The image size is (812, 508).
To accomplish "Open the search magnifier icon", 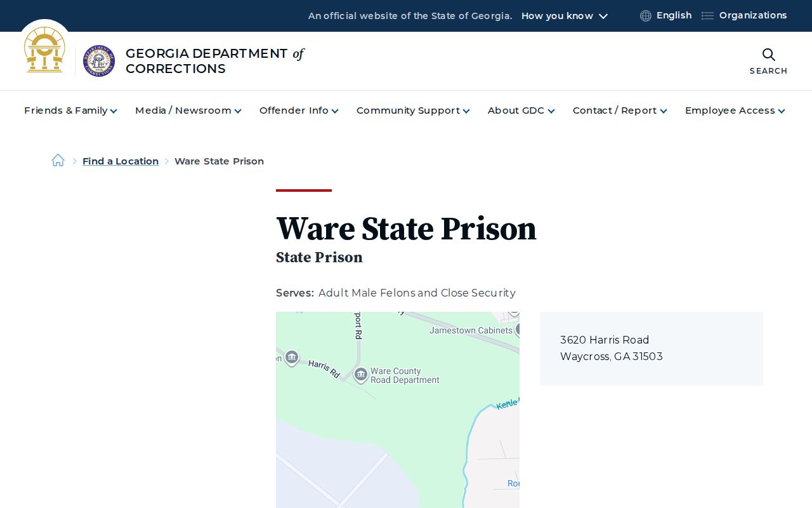I will point(768,55).
